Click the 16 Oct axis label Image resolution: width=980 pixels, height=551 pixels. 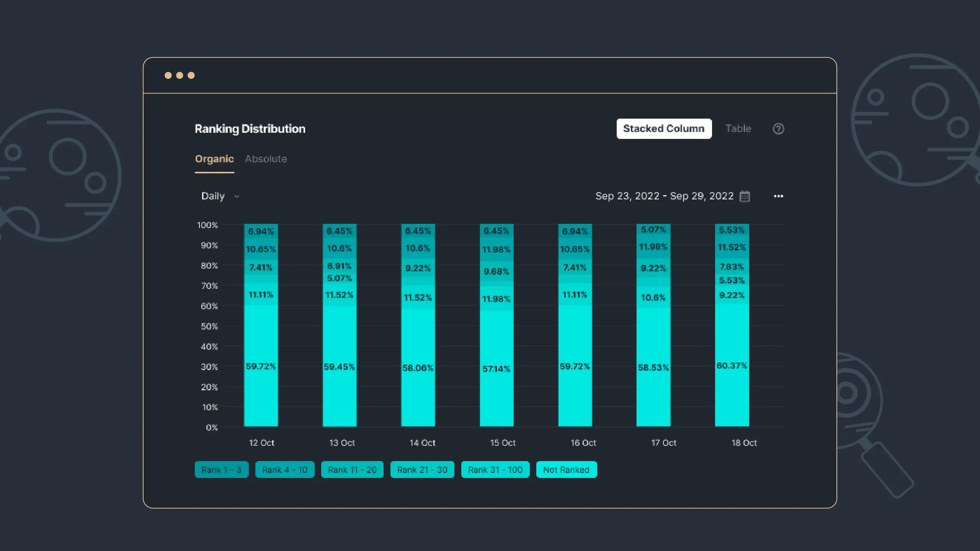tap(583, 443)
